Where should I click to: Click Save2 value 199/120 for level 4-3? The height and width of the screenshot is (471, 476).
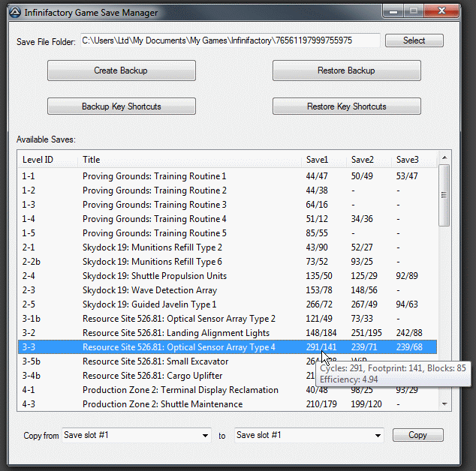[x=366, y=404]
